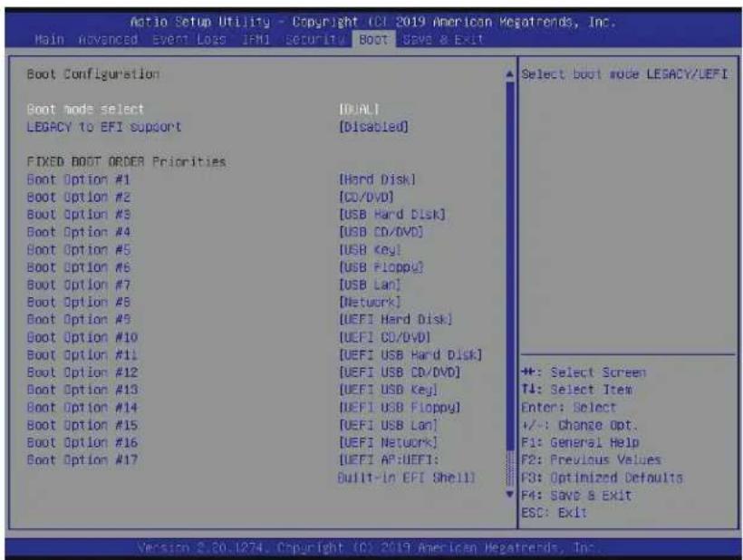Select Boot Option #9 row
The height and width of the screenshot is (560, 743).
coord(78,320)
